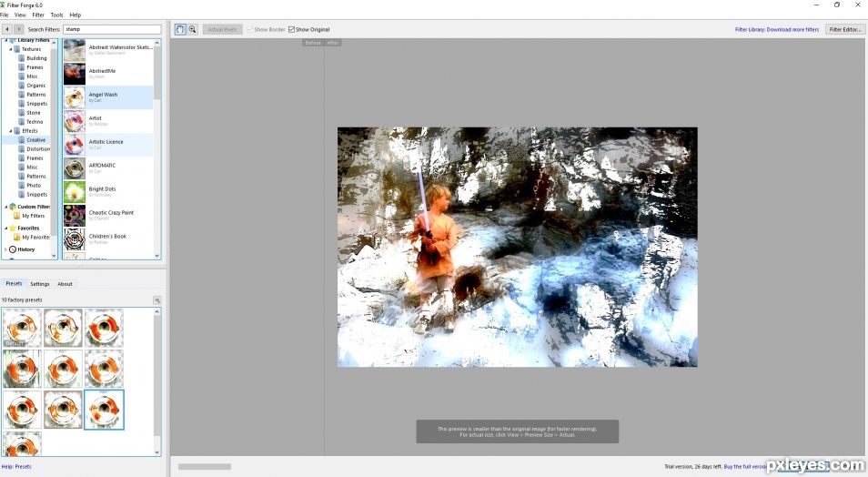Click the filter list vertical scrollbar thumb
This screenshot has width=868, height=477.
point(157,73)
